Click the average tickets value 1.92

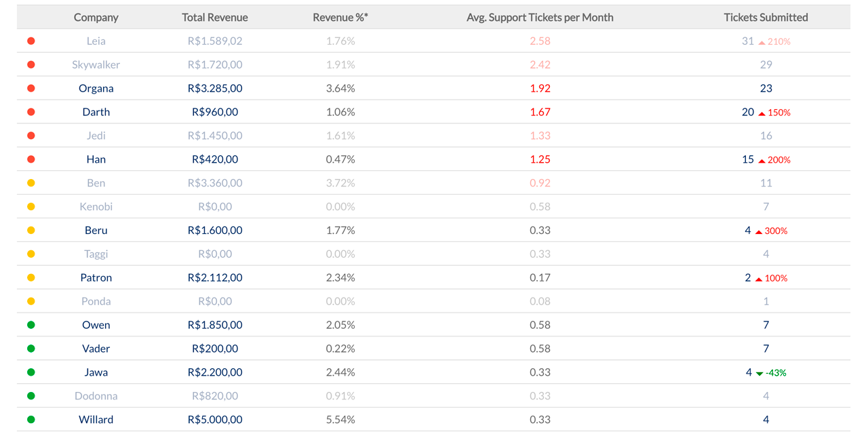(540, 88)
